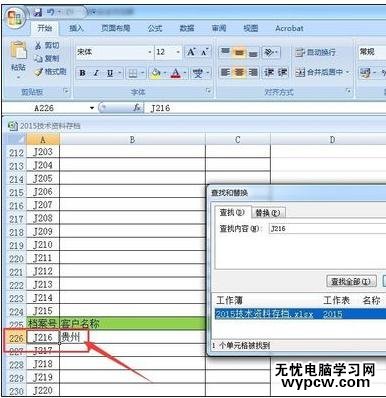Open 公式 Formulas tab
The width and height of the screenshot is (386, 398).
point(155,28)
